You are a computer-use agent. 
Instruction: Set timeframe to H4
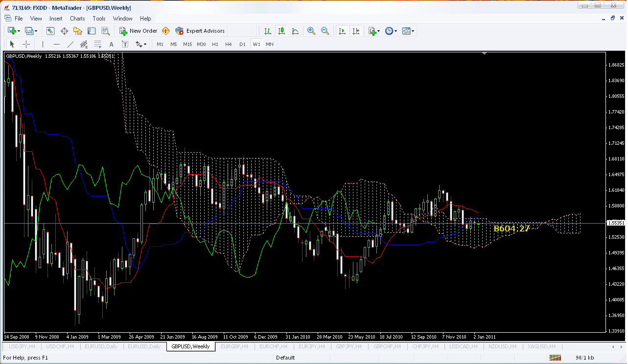coord(229,44)
